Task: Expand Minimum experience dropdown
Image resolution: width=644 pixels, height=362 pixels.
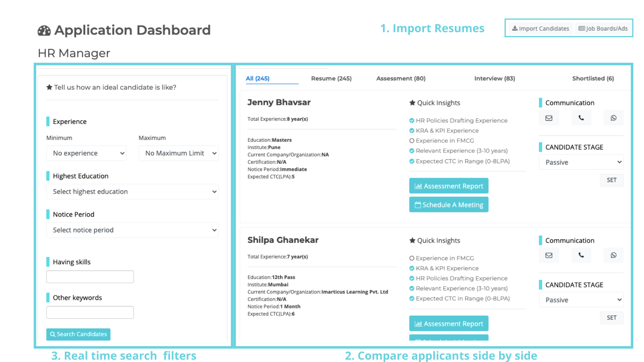Action: [x=86, y=153]
